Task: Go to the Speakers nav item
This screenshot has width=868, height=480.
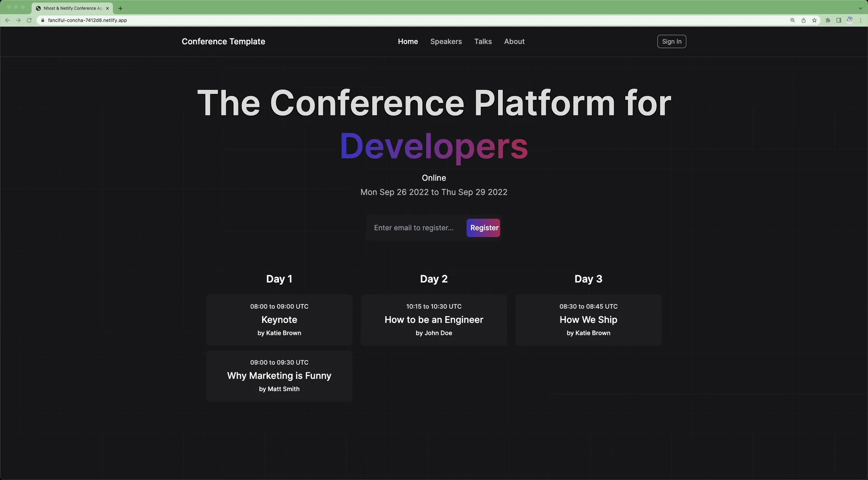Action: click(446, 42)
